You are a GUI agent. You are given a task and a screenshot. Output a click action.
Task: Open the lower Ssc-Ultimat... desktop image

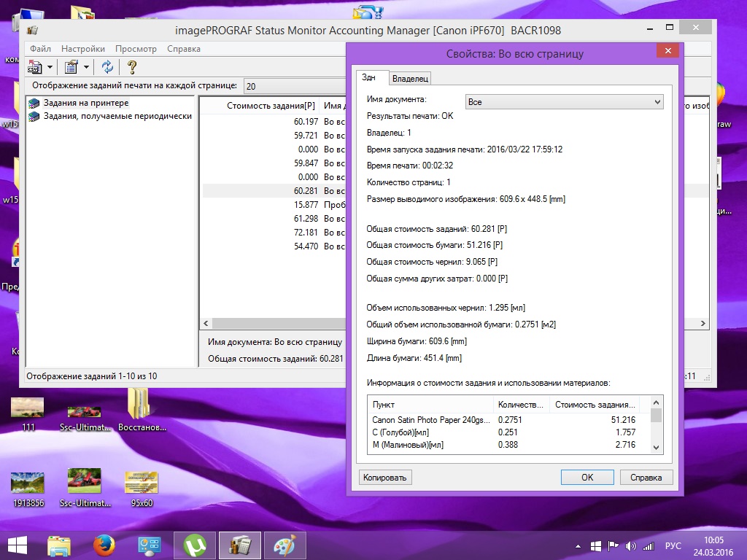[x=85, y=488]
